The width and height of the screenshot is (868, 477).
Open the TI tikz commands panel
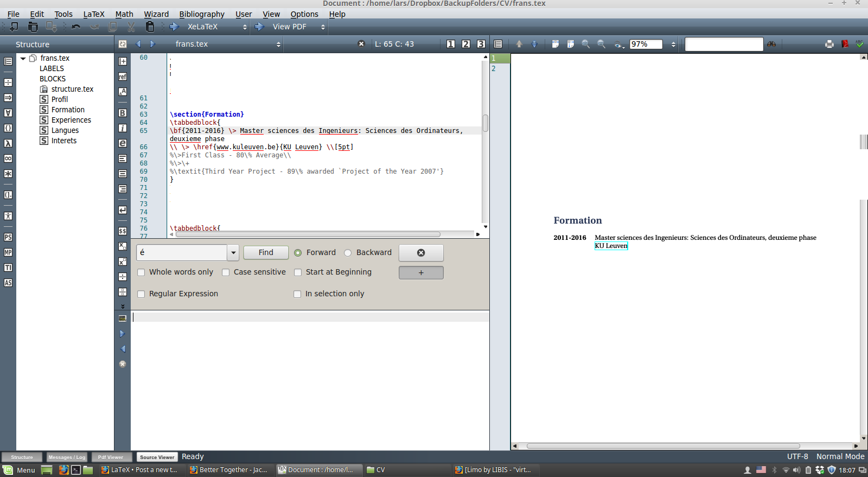(8, 268)
